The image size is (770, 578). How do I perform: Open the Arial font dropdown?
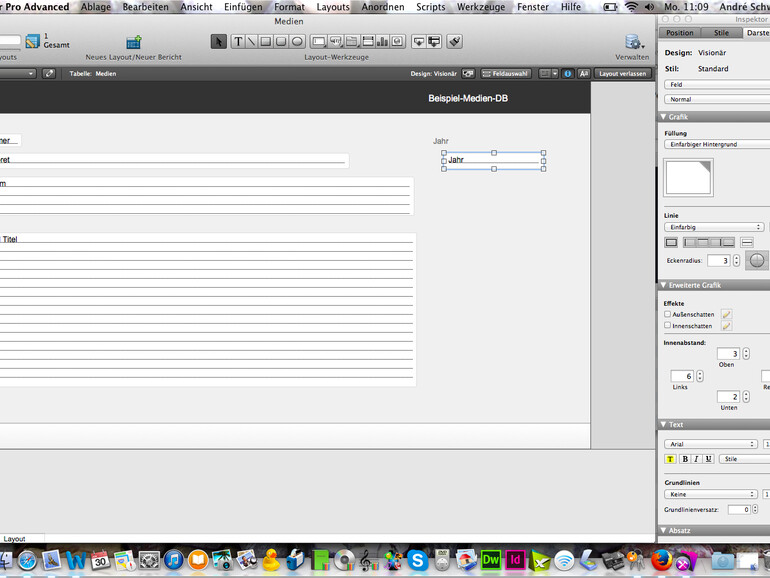click(711, 444)
